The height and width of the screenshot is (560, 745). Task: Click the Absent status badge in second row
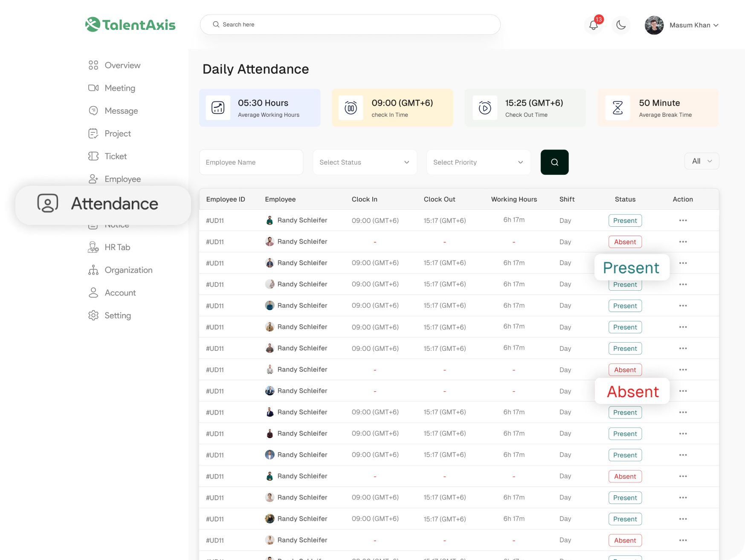(x=625, y=242)
